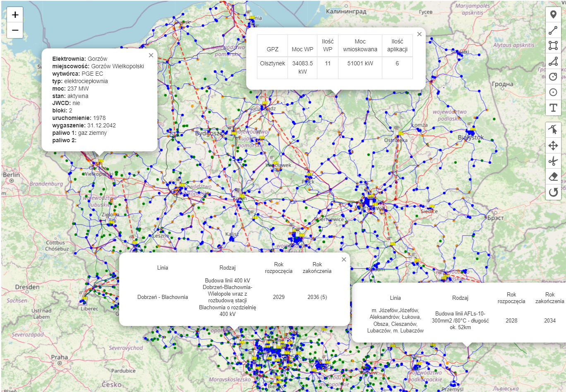Viewport: 566px width, 392px height.
Task: Dismiss the Dobrzeń - Blachownia line popup
Action: [344, 260]
